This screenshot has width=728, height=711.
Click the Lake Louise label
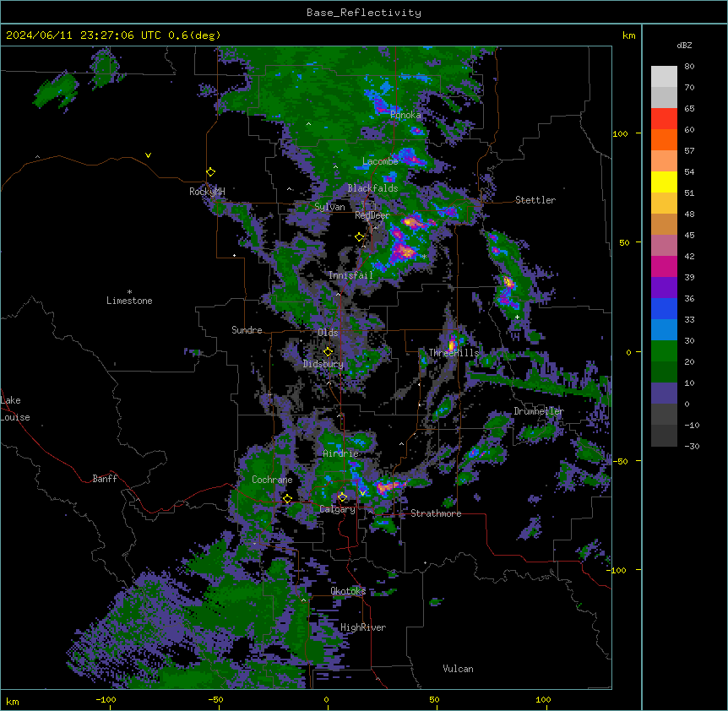(x=15, y=409)
